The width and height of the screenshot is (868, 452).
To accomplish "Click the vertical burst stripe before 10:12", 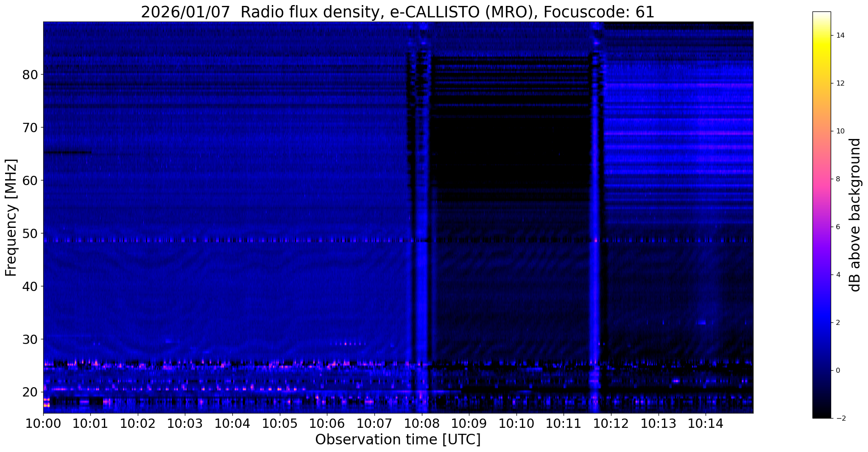I will 595,217.
